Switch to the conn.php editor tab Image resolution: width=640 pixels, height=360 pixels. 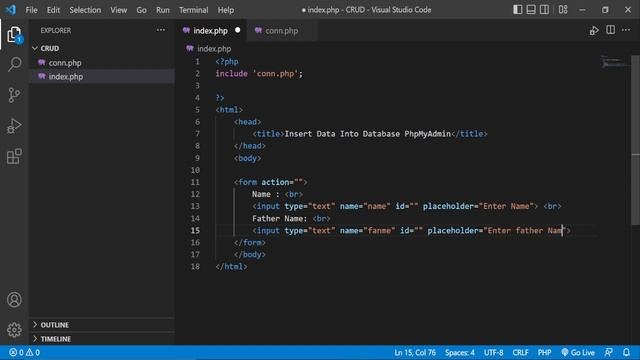coord(282,31)
